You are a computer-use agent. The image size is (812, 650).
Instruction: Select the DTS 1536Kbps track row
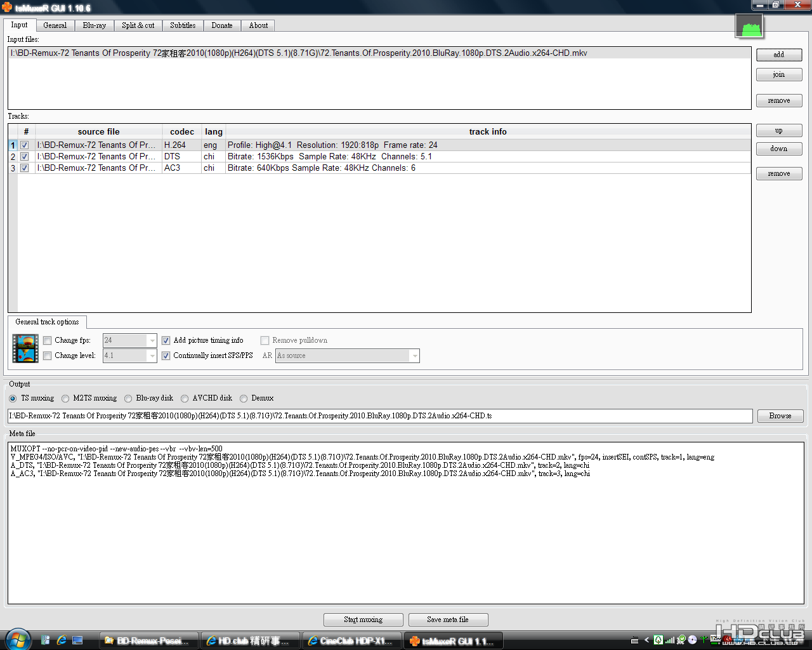379,157
